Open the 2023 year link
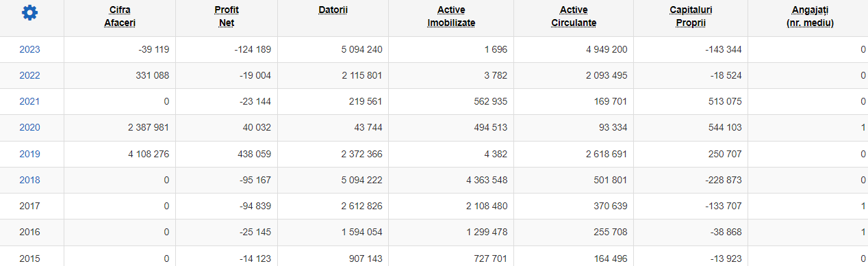The image size is (868, 266). click(29, 49)
